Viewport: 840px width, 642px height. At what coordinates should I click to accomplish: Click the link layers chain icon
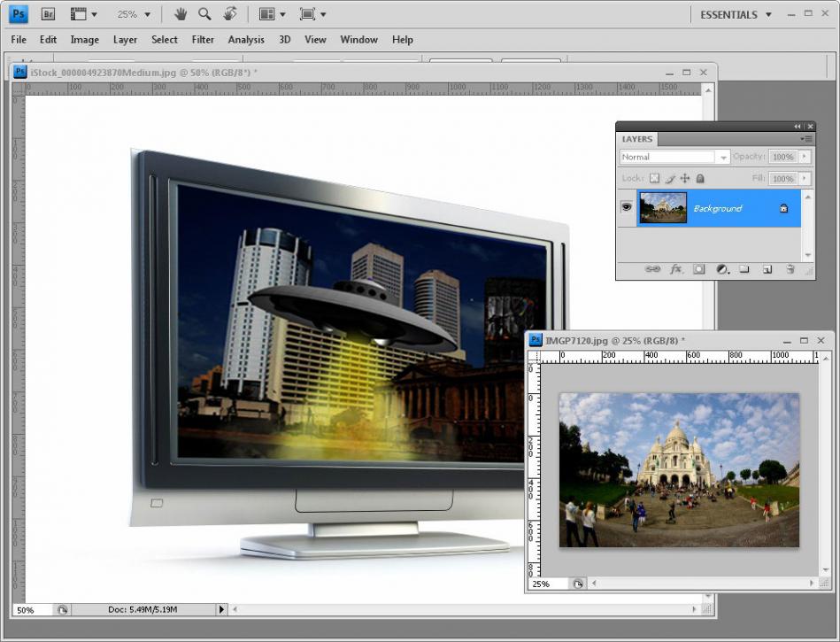pos(652,269)
